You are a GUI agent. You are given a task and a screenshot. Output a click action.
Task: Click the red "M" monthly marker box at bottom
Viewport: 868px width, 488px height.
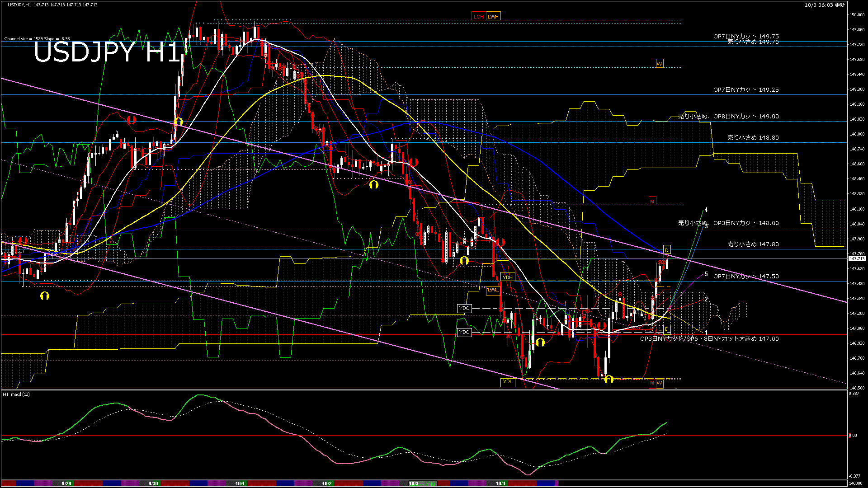coord(651,383)
